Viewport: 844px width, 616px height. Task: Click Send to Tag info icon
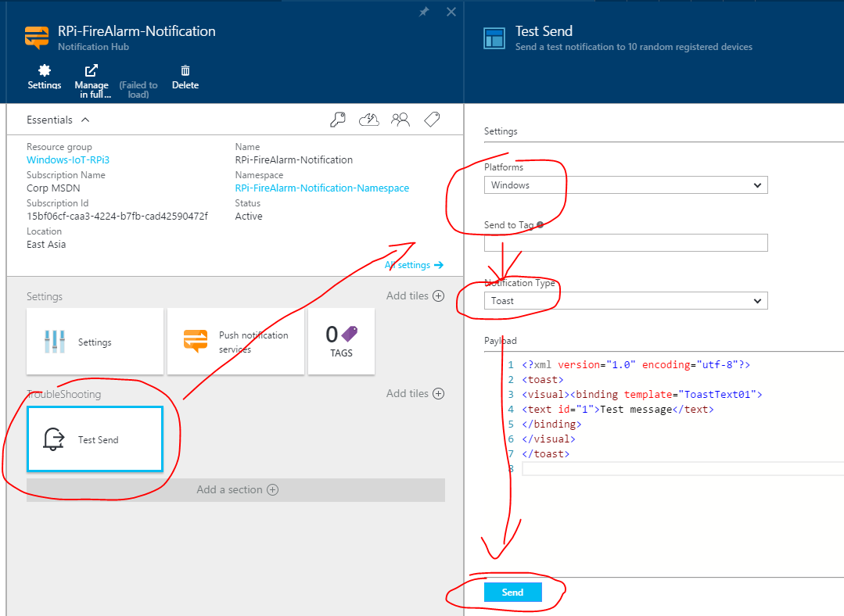point(540,225)
